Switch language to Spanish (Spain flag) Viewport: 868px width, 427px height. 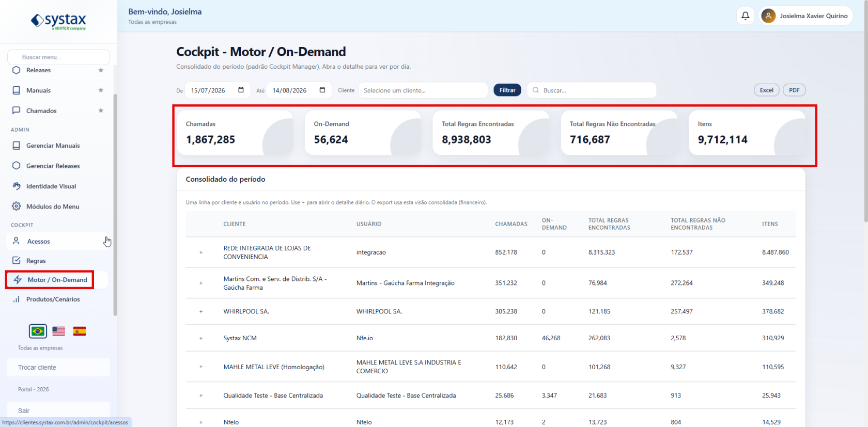tap(80, 331)
